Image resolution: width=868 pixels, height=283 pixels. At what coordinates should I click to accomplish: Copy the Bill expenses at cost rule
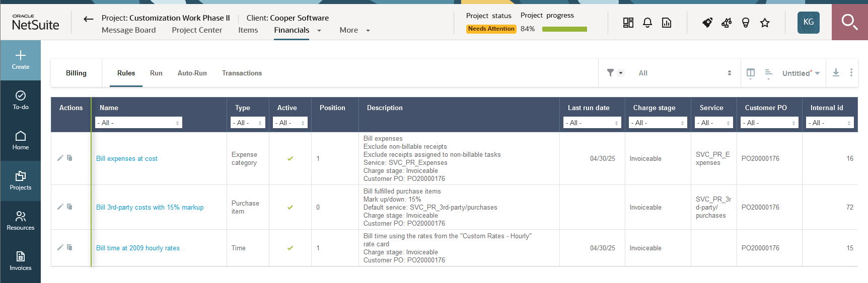(69, 158)
